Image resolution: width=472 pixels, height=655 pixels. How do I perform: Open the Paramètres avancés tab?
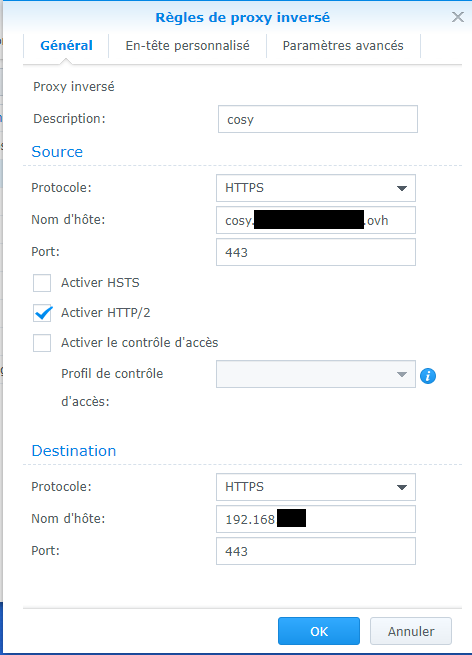[x=343, y=46]
